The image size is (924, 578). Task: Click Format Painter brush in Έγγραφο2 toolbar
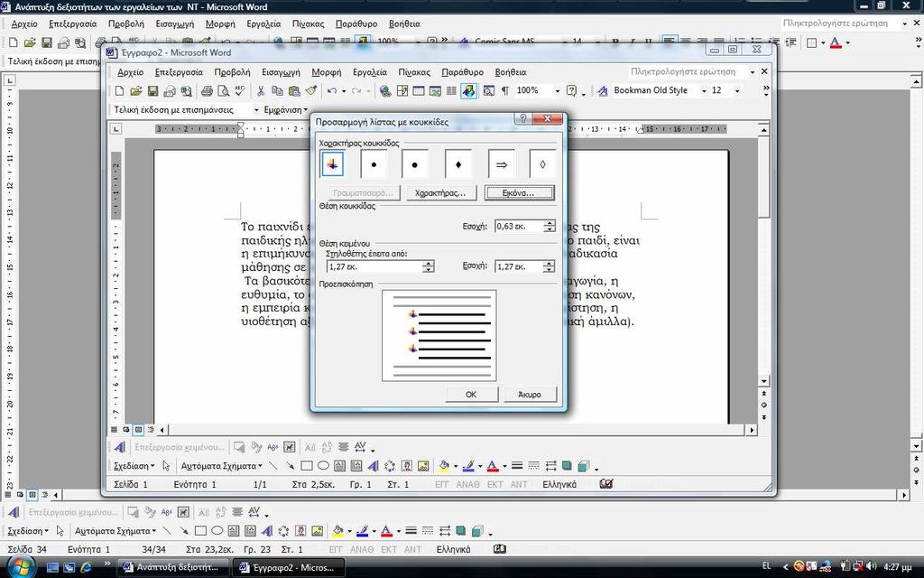[310, 91]
